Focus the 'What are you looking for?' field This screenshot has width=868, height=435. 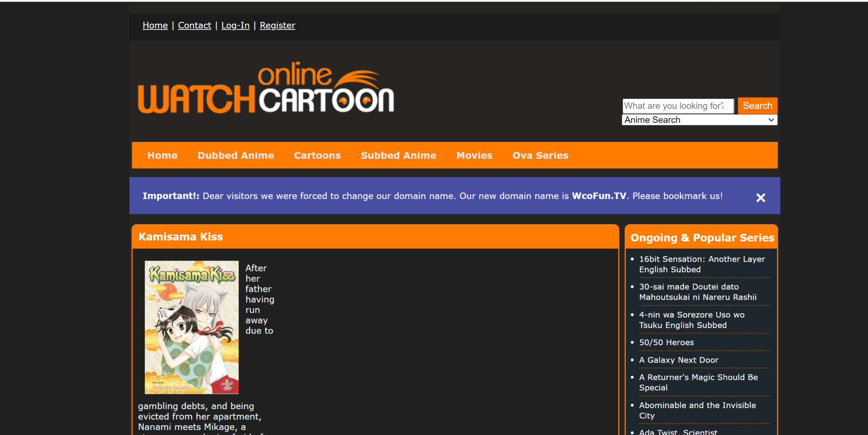click(x=678, y=106)
